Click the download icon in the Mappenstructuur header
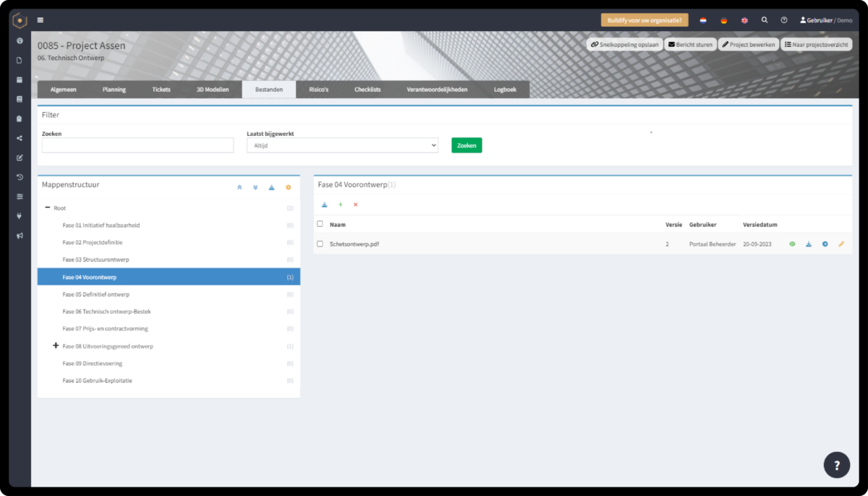The image size is (868, 496). pyautogui.click(x=271, y=187)
